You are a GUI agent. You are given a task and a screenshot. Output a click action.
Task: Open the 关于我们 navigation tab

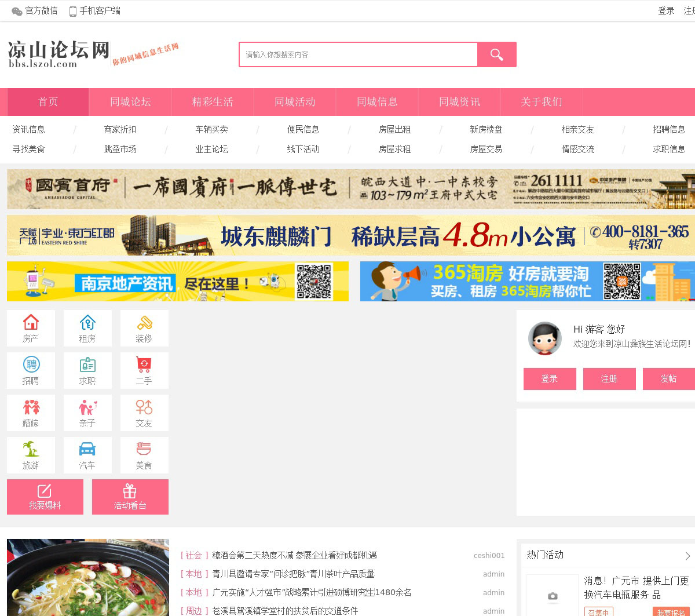pos(542,102)
